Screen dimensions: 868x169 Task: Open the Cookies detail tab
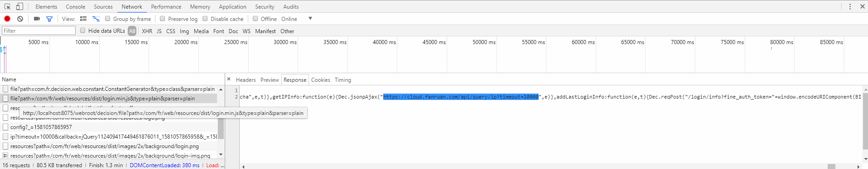[x=320, y=80]
